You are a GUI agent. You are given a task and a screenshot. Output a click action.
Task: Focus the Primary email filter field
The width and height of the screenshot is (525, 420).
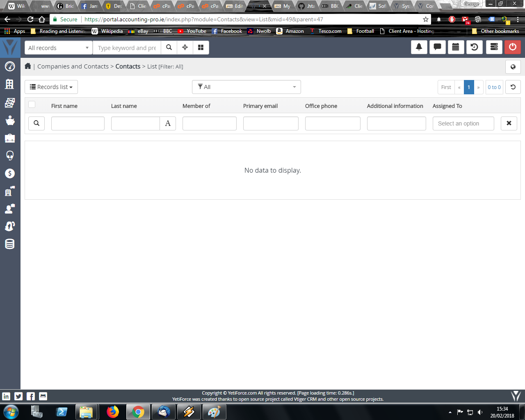271,123
